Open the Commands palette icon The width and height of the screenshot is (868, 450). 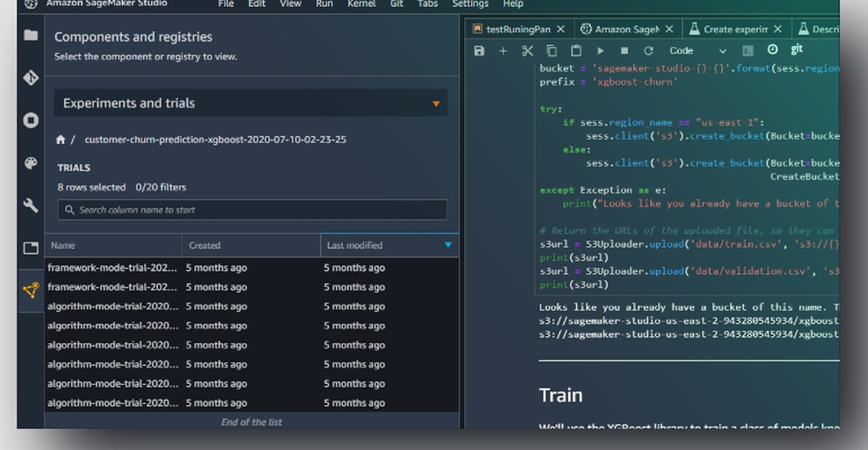[x=31, y=163]
